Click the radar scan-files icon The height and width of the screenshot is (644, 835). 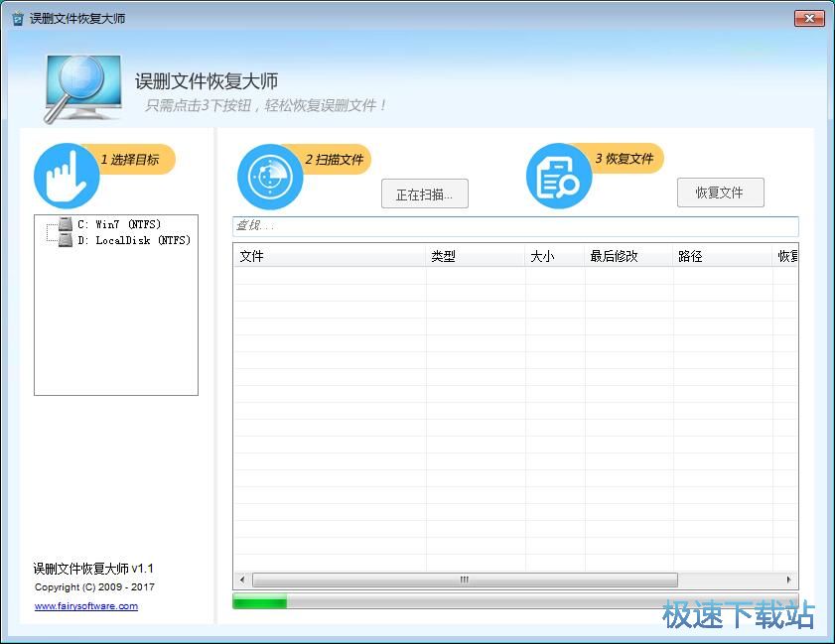(x=270, y=177)
